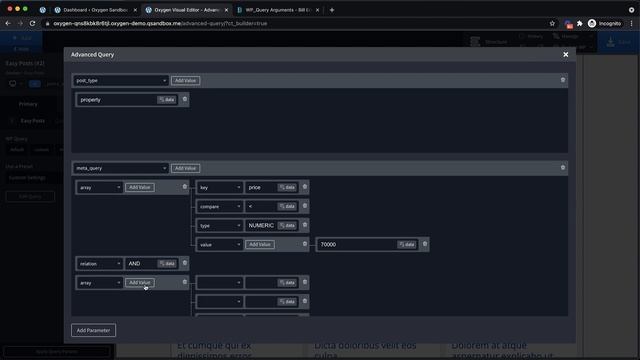
Task: Click the data button in the compare row
Action: point(287,207)
